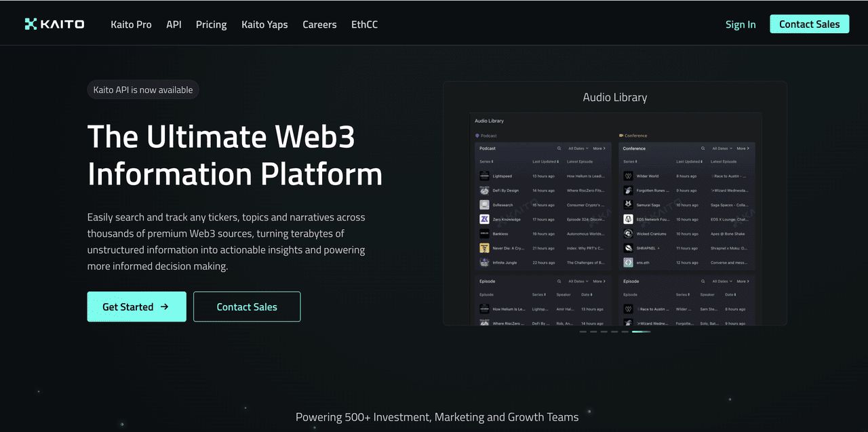Select the Zero Knowledge podcast icon
The image size is (868, 432).
[x=484, y=219]
